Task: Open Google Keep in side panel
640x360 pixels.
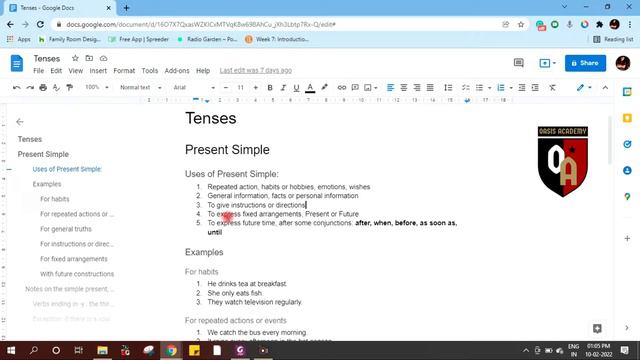Action: point(627,118)
